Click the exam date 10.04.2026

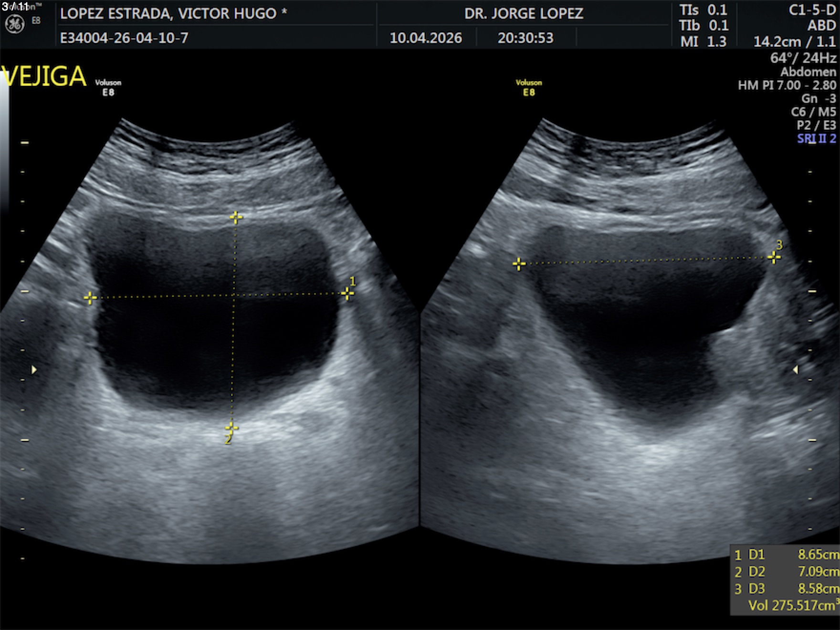pos(426,38)
